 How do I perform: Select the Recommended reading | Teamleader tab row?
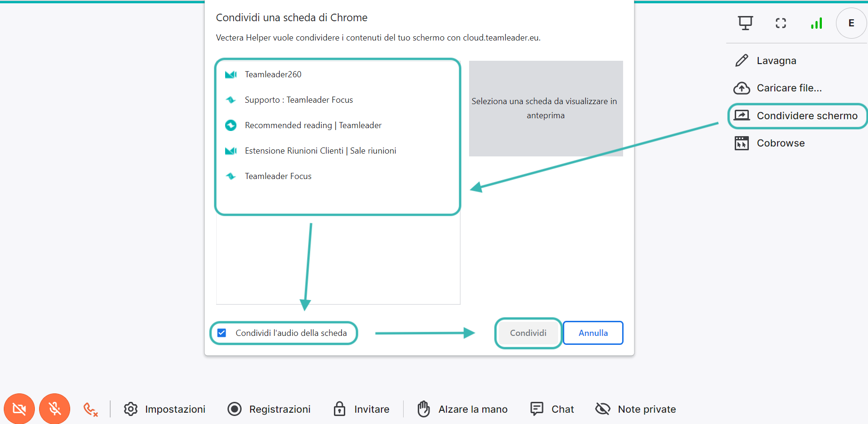[x=338, y=125]
